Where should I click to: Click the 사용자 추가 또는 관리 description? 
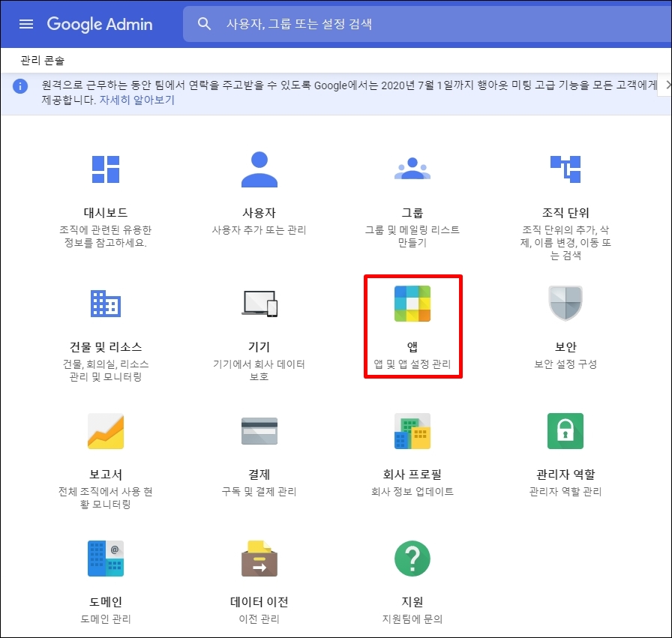(259, 230)
